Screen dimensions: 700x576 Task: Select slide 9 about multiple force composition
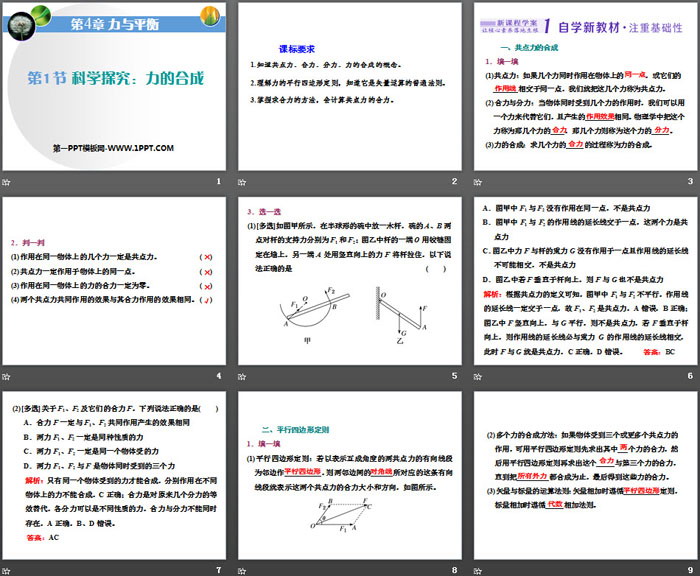pyautogui.click(x=582, y=476)
